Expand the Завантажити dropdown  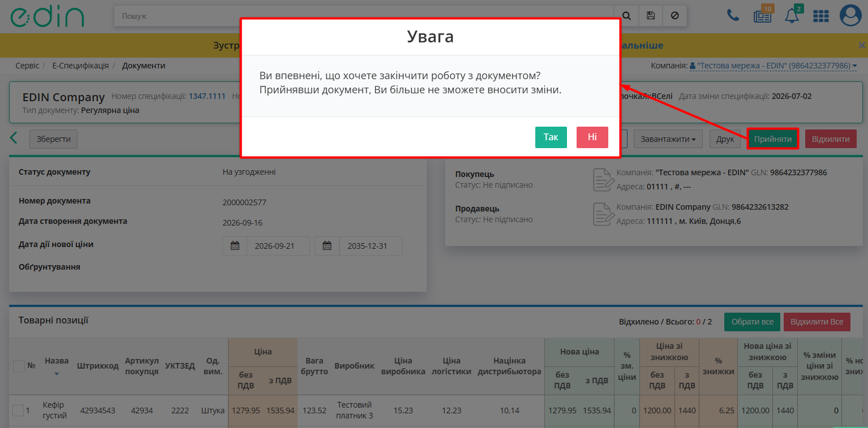[668, 139]
